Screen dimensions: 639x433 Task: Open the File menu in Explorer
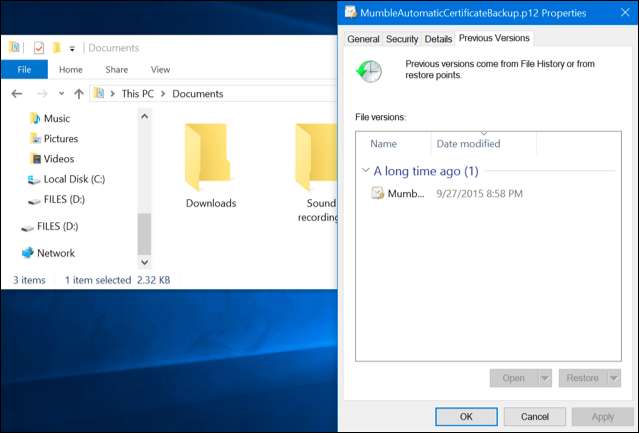point(24,69)
